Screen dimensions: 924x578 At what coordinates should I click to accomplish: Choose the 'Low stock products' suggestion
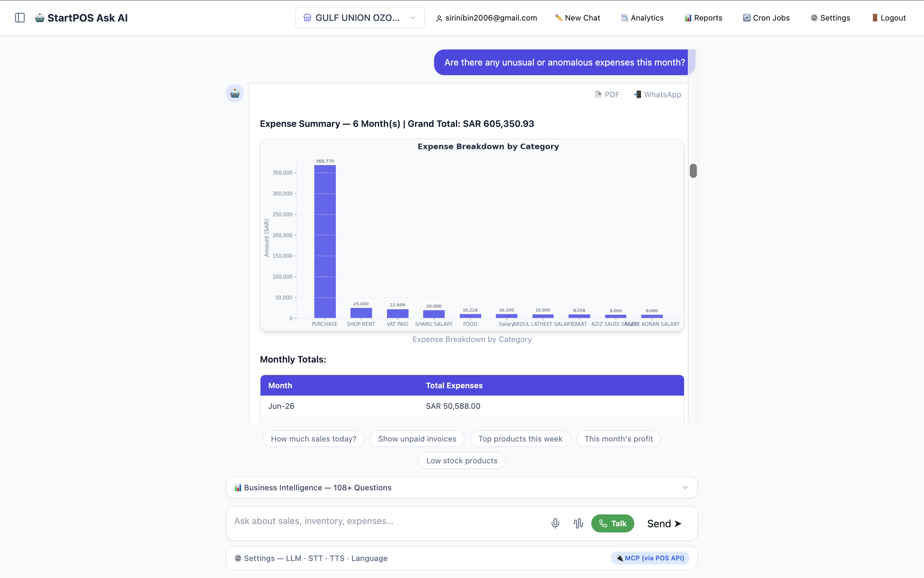click(462, 461)
